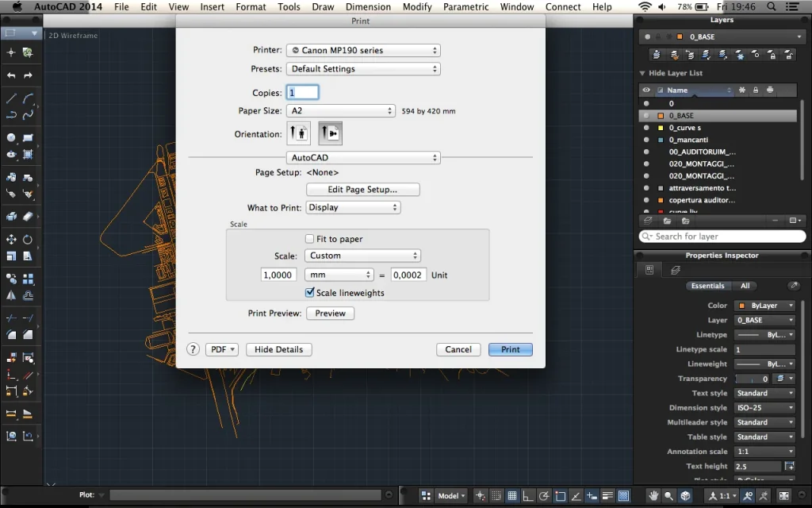Click the Undo arrow in tool palette
812x508 pixels.
11,75
